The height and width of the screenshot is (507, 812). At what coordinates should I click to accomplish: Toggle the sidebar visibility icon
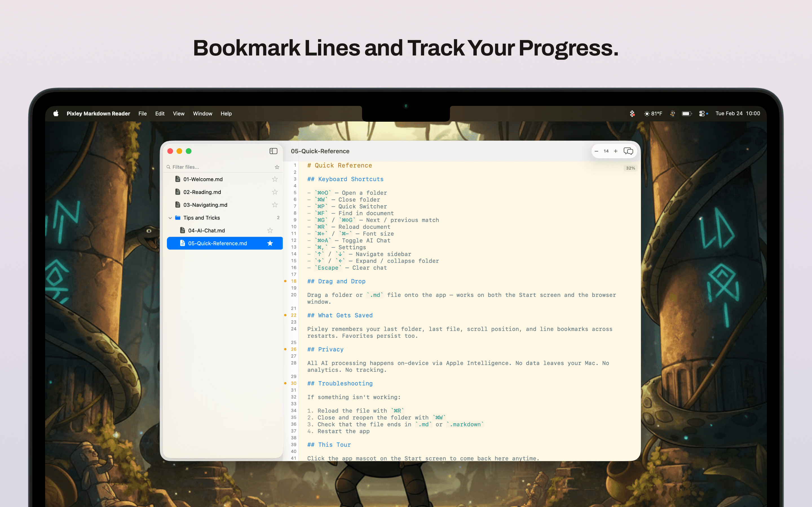point(273,151)
